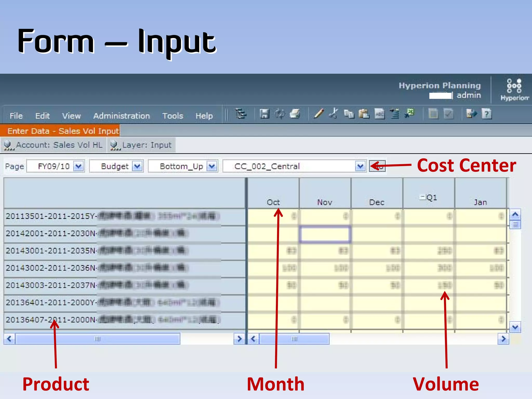
Task: Open the Help menu
Action: pos(204,116)
